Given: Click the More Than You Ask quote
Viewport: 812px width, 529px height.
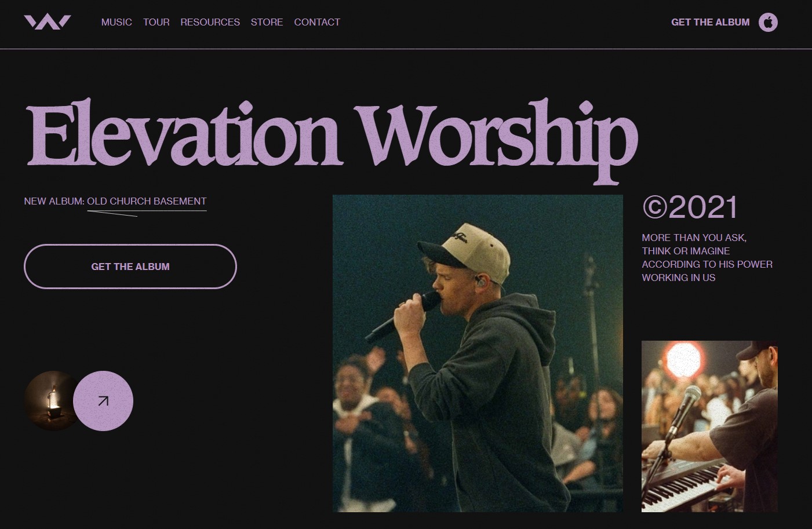Looking at the screenshot, I should (x=707, y=257).
